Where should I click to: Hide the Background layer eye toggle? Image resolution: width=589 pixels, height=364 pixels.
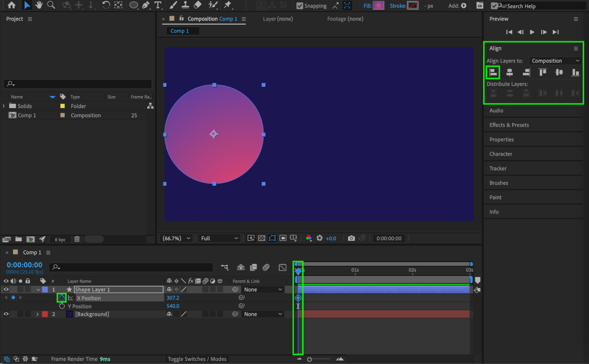[x=6, y=314]
